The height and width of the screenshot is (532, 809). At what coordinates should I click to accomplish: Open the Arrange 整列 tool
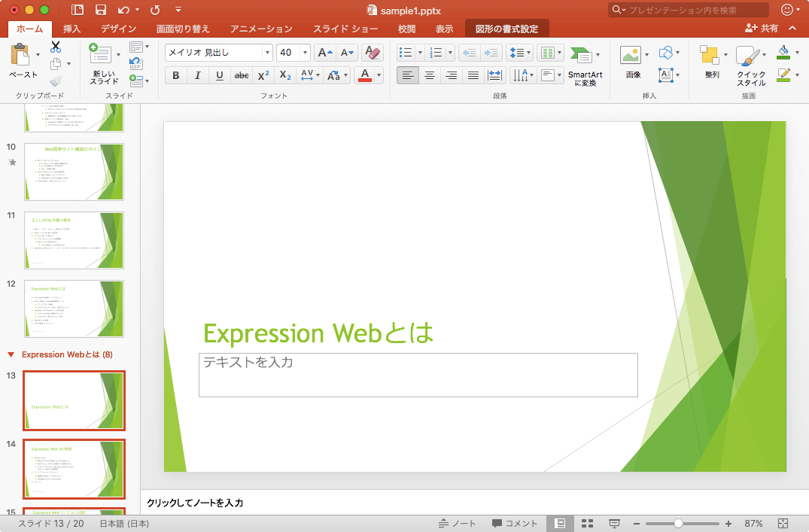(710, 55)
